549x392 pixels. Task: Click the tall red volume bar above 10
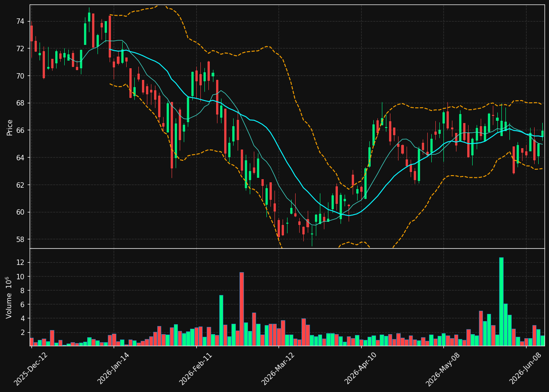tap(242, 309)
